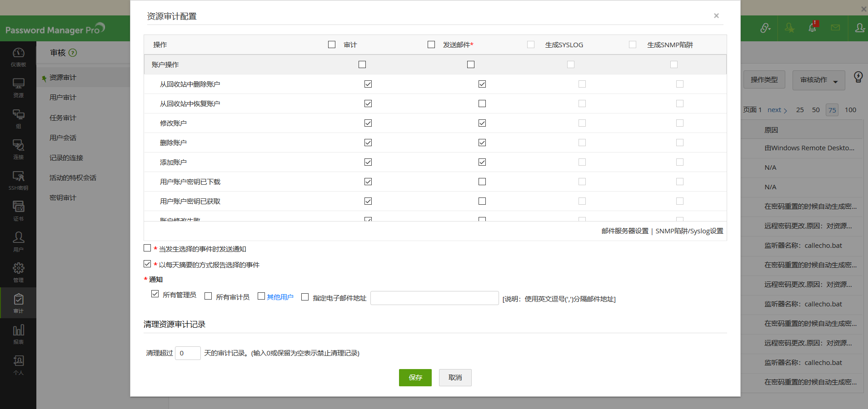Open the Users (用户) sidebar icon
Screen dimensions: 868x409
pyautogui.click(x=18, y=241)
